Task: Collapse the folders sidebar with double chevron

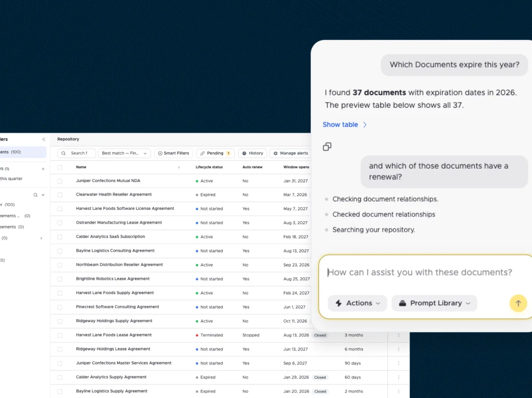Action: (43, 139)
